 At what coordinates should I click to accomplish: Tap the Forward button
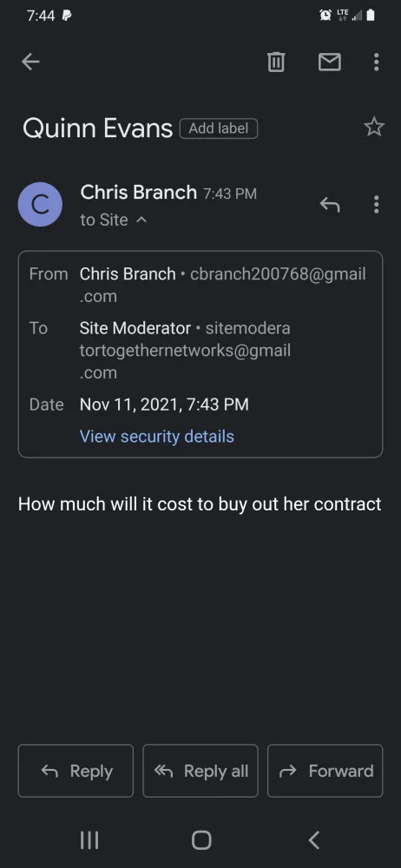point(325,771)
